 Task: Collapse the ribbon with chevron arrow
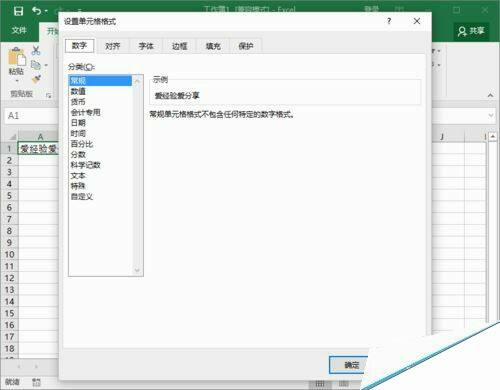490,95
